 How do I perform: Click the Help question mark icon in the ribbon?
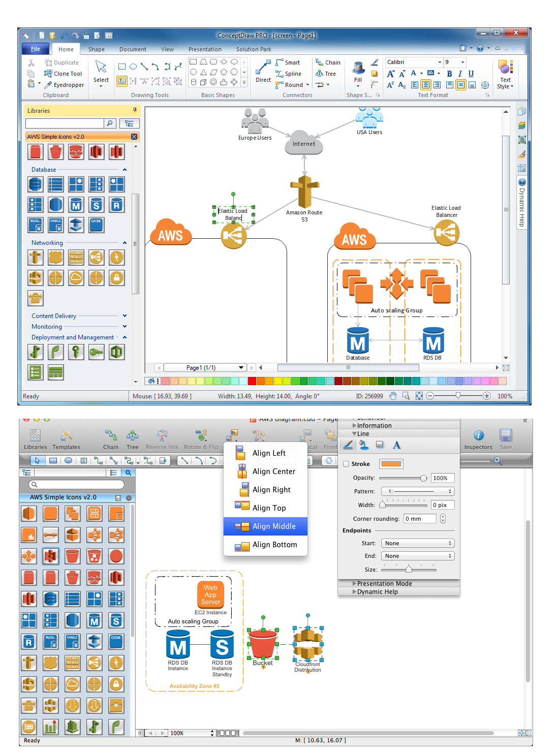click(480, 49)
